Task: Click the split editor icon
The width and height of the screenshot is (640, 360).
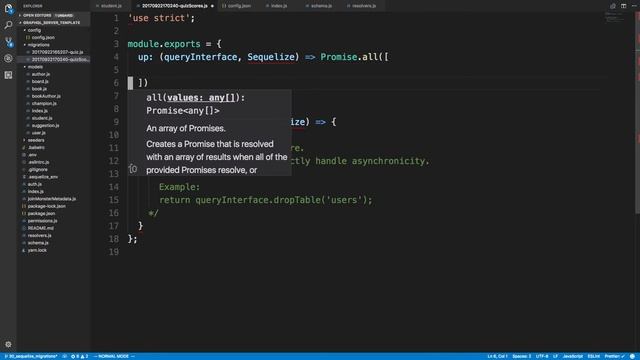Action: [623, 6]
